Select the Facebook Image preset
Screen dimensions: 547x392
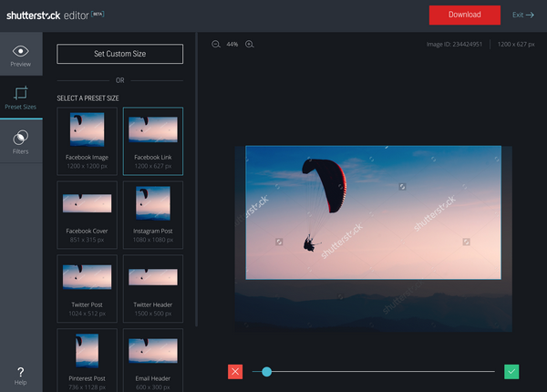pos(88,139)
